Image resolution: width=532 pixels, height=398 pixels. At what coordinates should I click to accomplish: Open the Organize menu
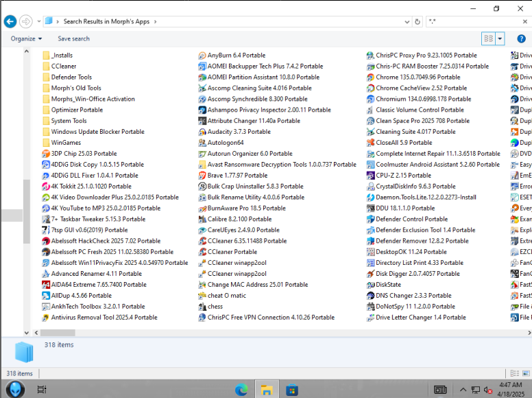point(26,38)
